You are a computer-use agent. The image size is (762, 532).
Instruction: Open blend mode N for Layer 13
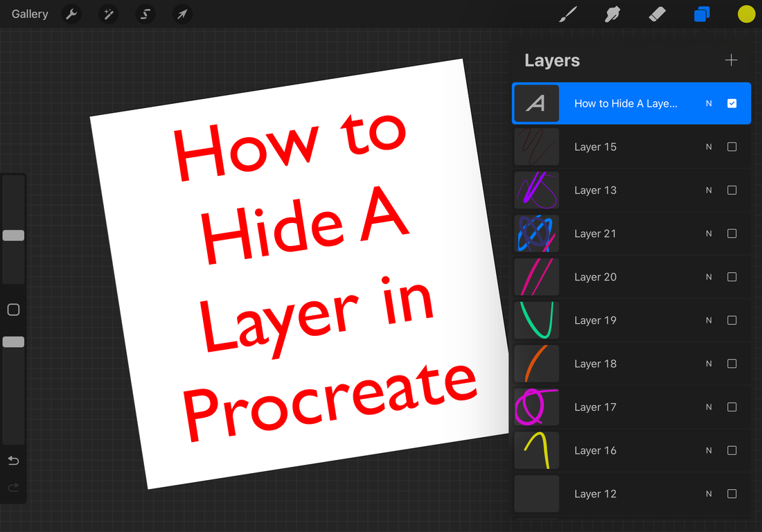click(709, 190)
